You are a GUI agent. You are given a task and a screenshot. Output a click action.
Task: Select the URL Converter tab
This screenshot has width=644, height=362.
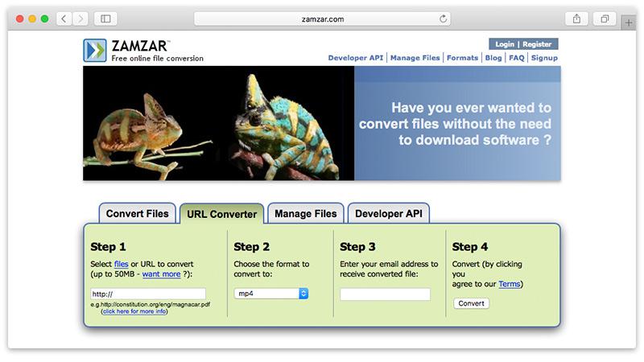[222, 214]
